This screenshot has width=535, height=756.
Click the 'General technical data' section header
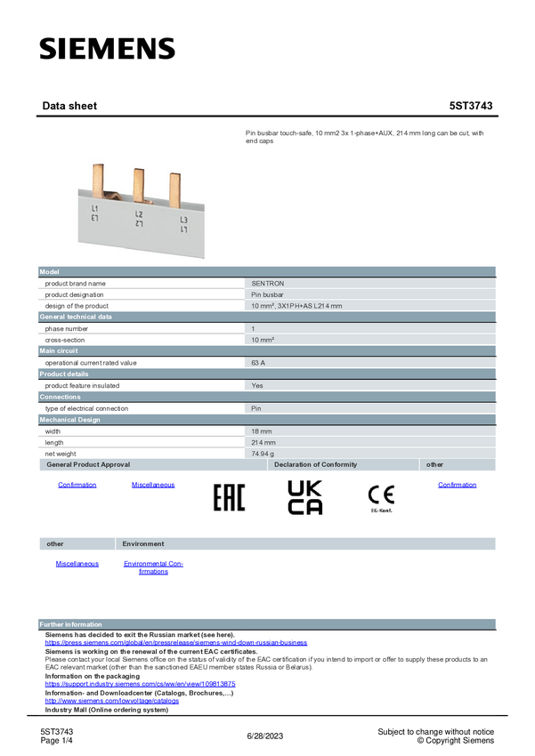(x=267, y=317)
